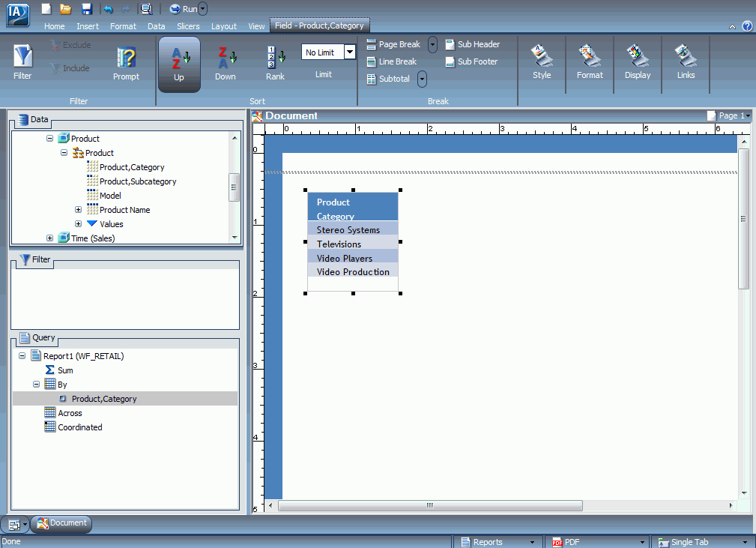
Task: Open the No Limit dropdown
Action: pyautogui.click(x=350, y=52)
